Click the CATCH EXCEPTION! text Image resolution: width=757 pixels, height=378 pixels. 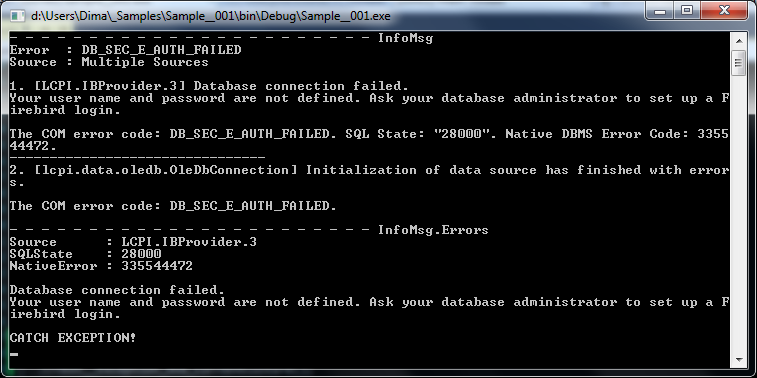pos(73,338)
